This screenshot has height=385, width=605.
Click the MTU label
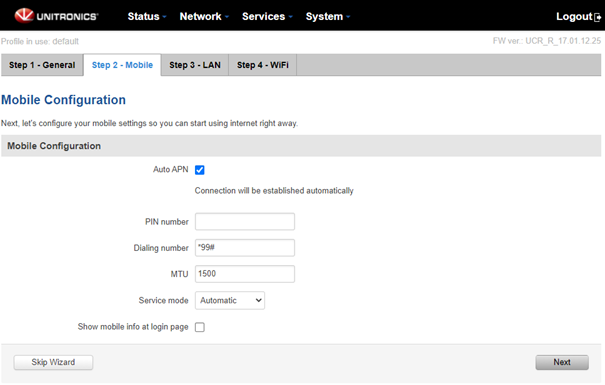pyautogui.click(x=179, y=274)
